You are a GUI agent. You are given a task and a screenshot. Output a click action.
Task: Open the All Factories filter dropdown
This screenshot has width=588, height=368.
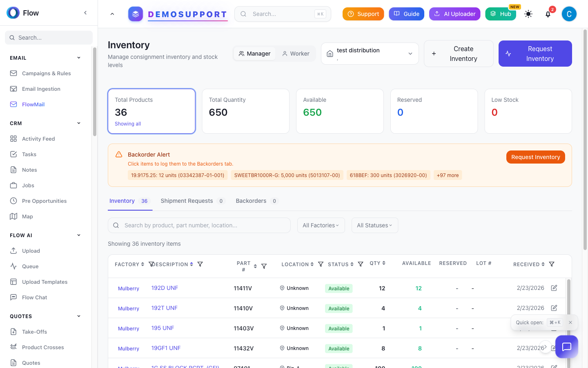pos(321,225)
